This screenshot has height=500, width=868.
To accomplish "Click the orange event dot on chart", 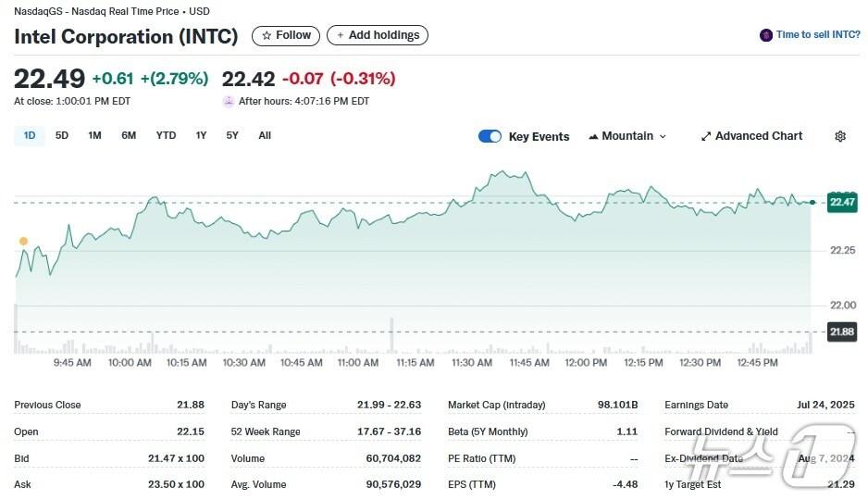I will tap(23, 242).
